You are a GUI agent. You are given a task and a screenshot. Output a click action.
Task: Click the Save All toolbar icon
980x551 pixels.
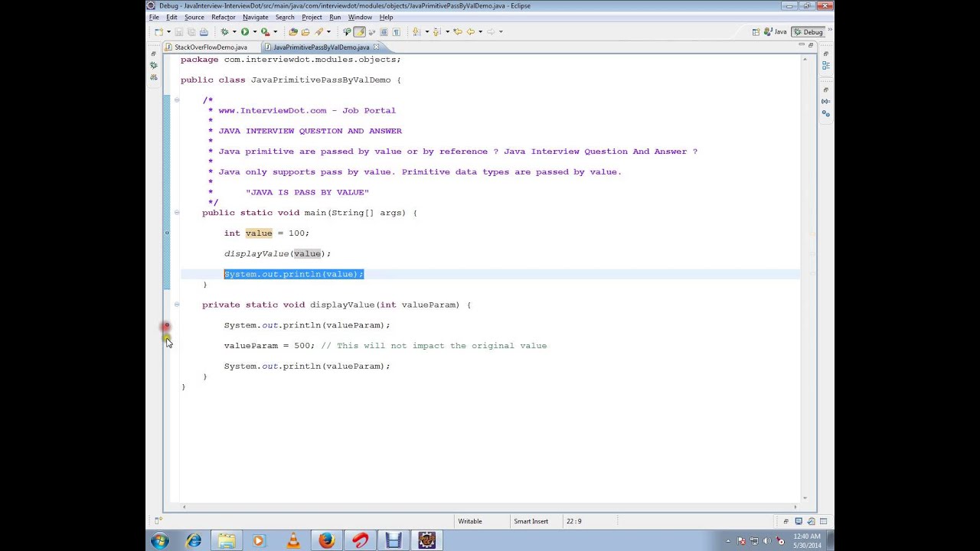[x=191, y=31]
